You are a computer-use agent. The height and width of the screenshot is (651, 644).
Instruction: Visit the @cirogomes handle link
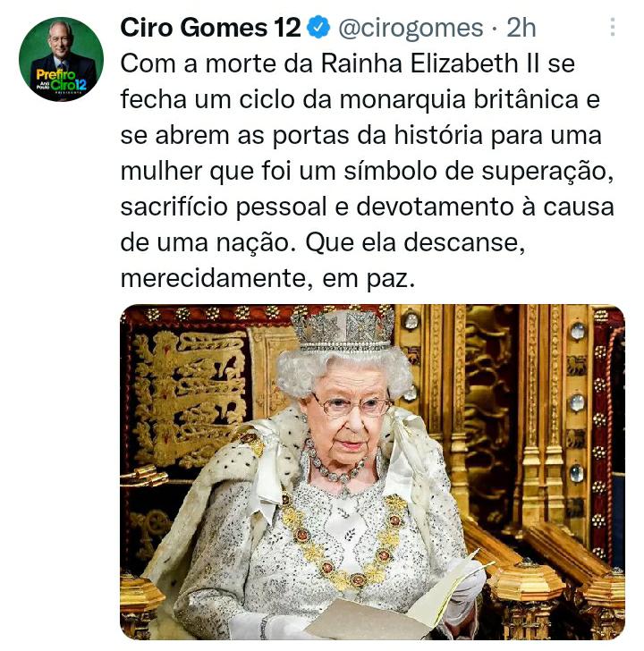(411, 29)
